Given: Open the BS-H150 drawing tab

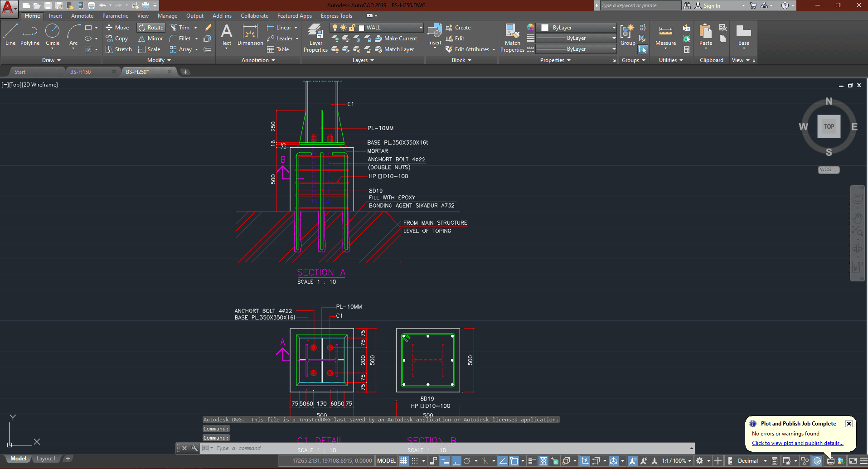Looking at the screenshot, I should click(81, 72).
